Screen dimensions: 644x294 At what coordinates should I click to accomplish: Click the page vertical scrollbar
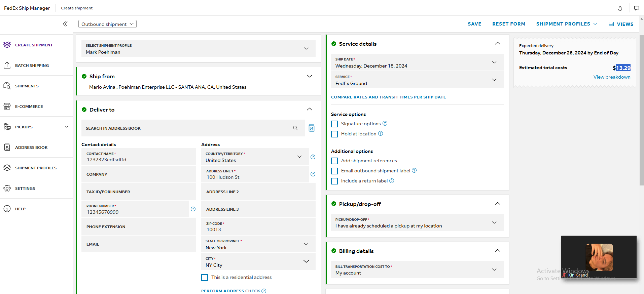click(x=642, y=110)
